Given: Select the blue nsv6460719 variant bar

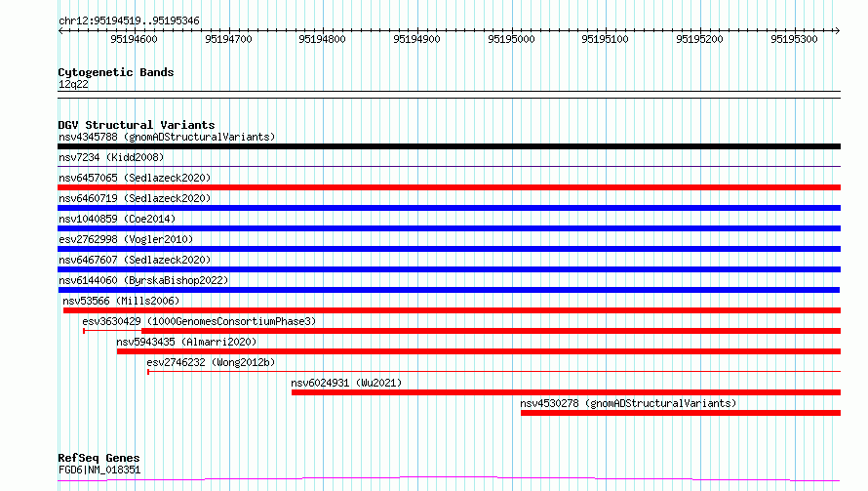Looking at the screenshot, I should tap(449, 208).
